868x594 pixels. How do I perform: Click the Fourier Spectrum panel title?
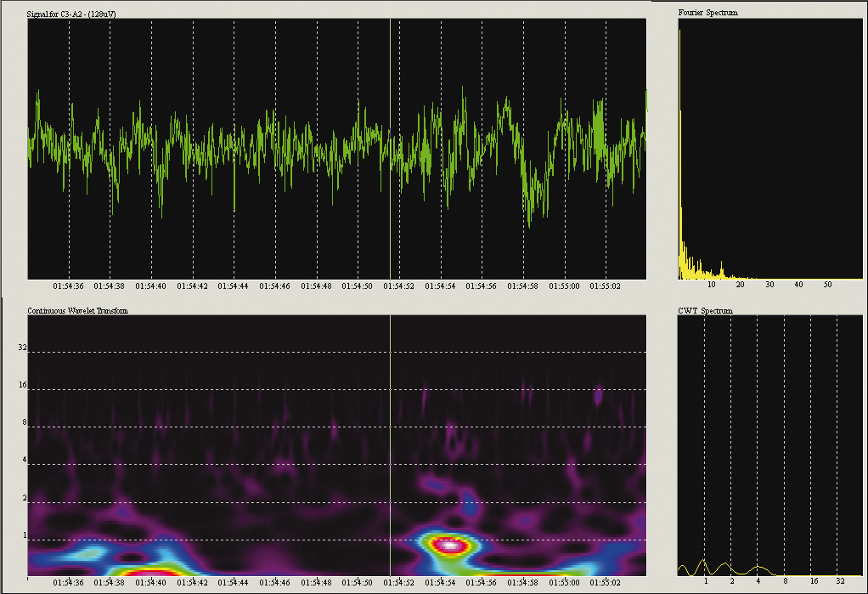(x=707, y=13)
